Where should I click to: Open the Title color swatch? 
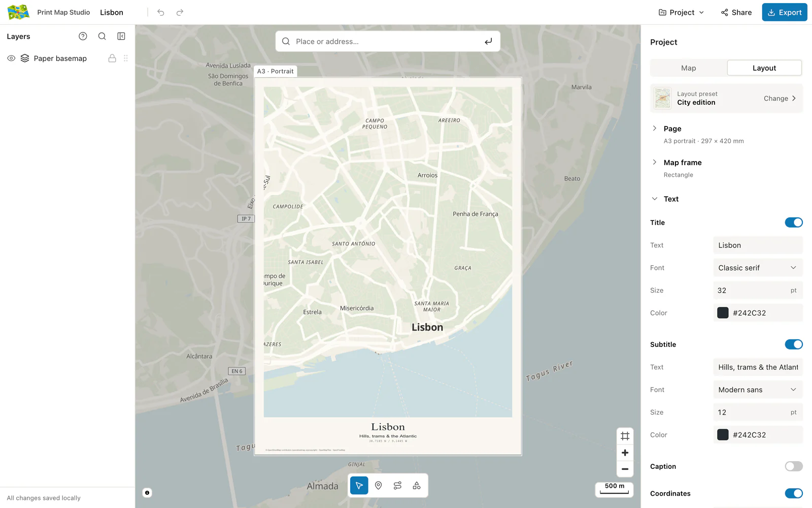coord(723,313)
